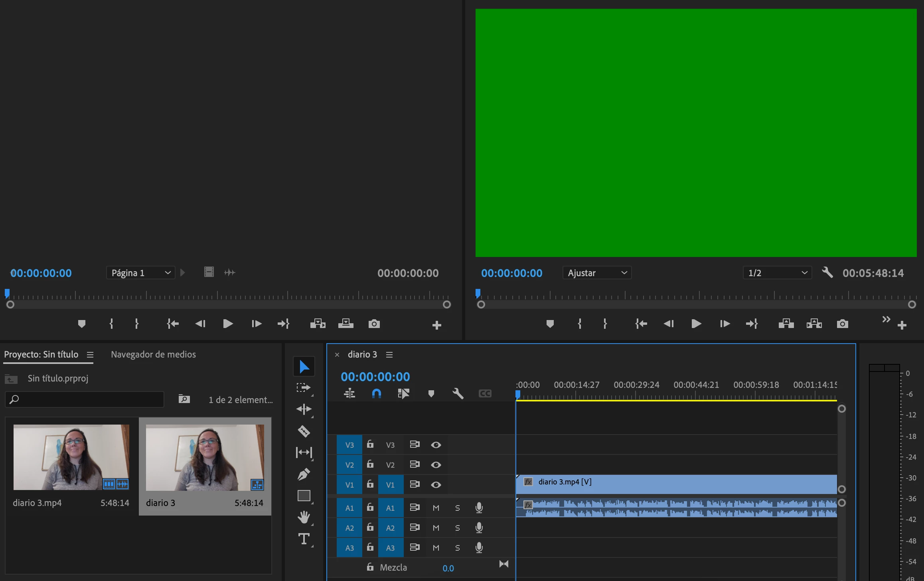The height and width of the screenshot is (581, 924).
Task: Select the Hand tool
Action: click(304, 517)
